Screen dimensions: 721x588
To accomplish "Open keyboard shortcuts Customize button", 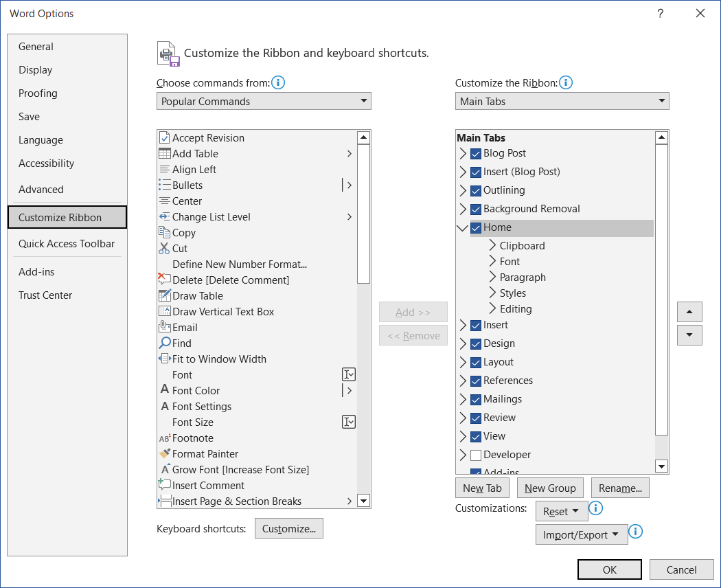I will pos(289,528).
